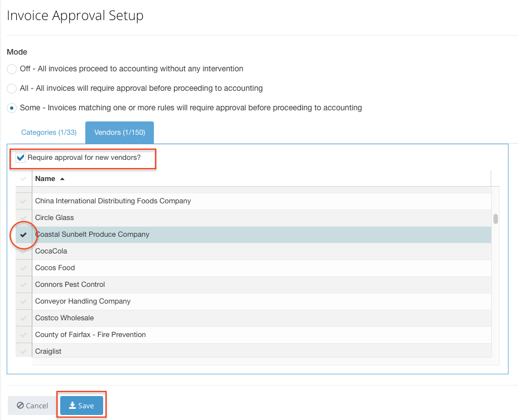Screen dimensions: 518x420
Task: Save the invoice approval setup
Action: [81, 406]
